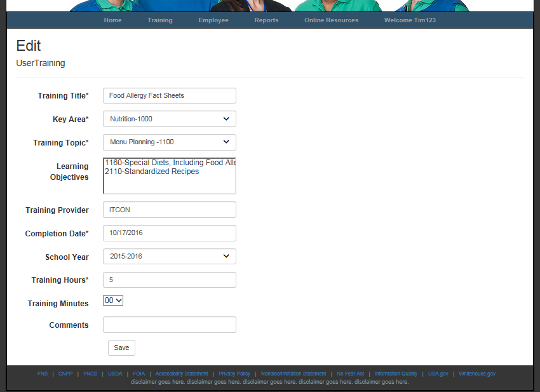Open the Training menu
Viewport: 540px width, 392px height.
(160, 20)
